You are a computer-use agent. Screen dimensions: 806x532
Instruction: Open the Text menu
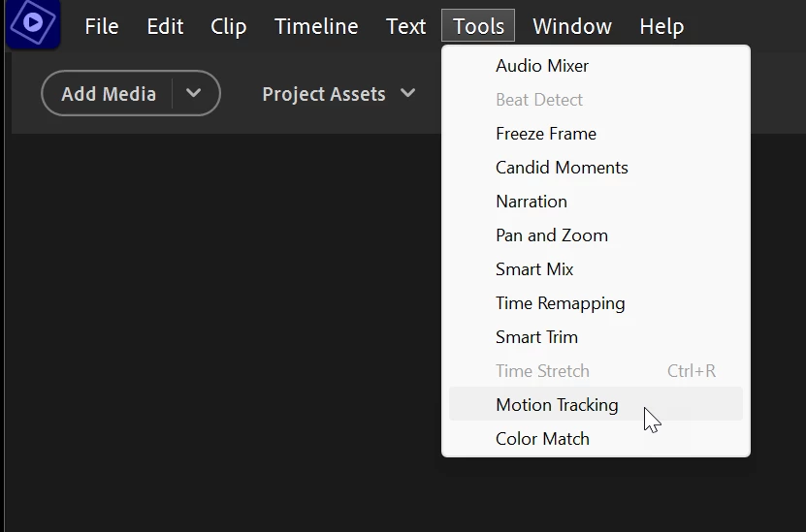point(405,26)
